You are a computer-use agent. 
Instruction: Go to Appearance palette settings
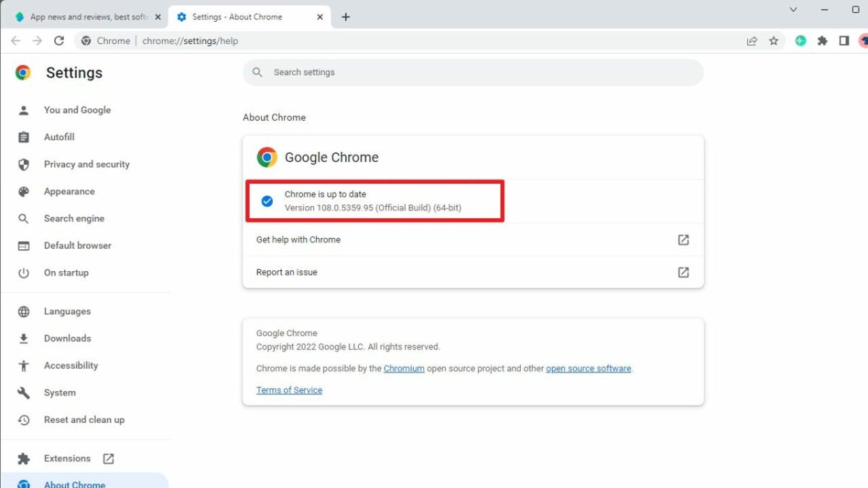point(69,191)
